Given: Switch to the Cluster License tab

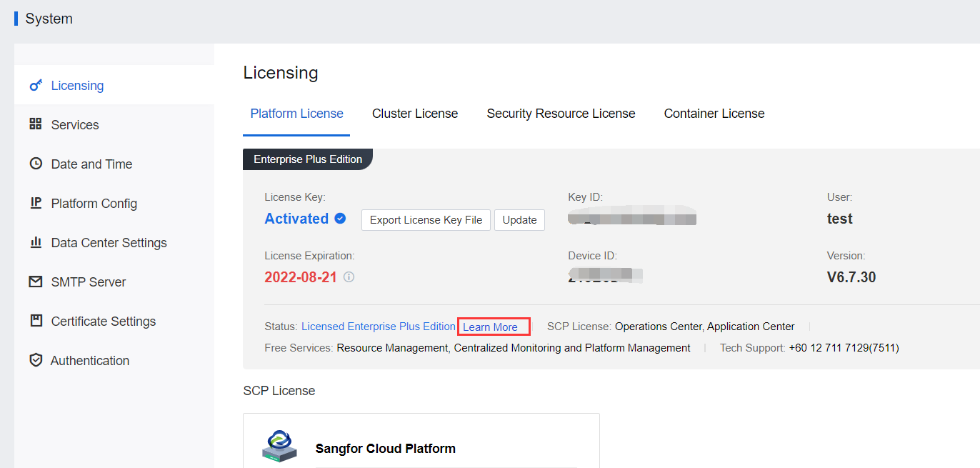Looking at the screenshot, I should (415, 114).
